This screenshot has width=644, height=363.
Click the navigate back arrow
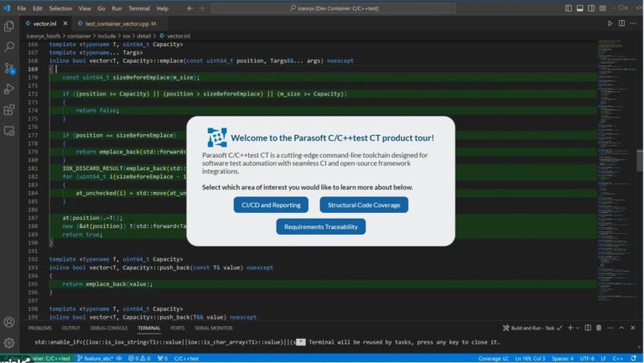(x=190, y=8)
